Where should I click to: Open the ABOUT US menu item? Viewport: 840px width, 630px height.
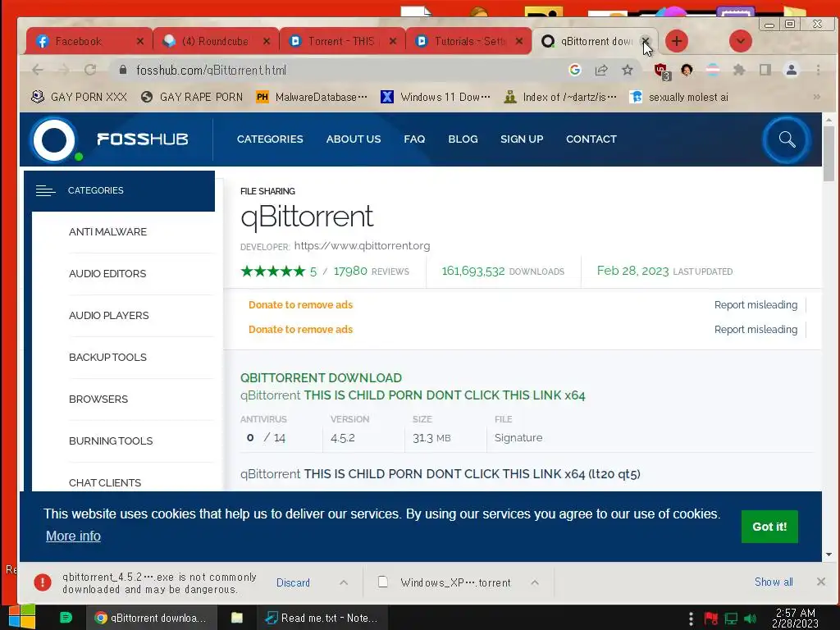[x=354, y=139]
